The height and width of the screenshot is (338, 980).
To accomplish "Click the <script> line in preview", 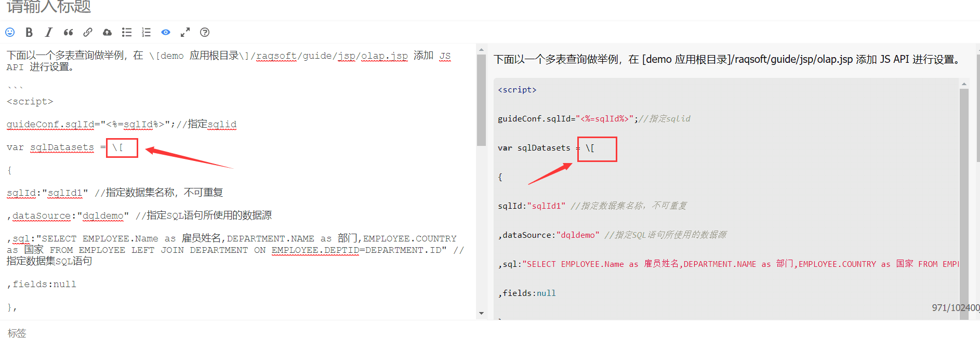I will click(x=517, y=90).
